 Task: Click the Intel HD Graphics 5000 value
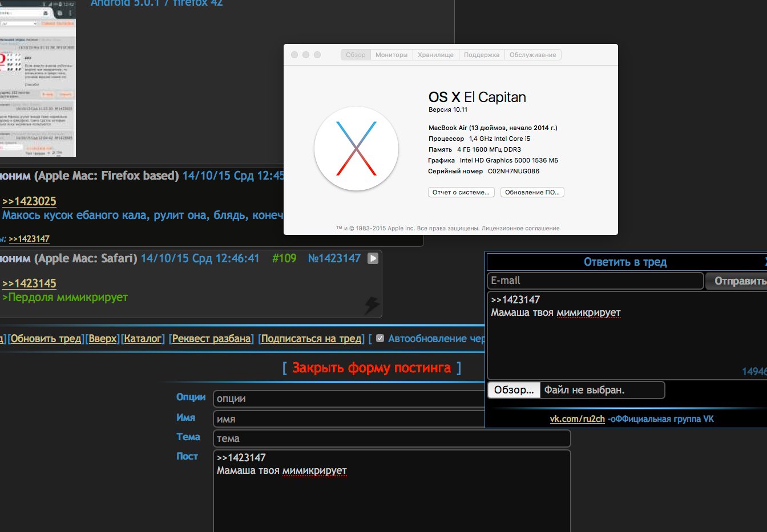click(509, 160)
